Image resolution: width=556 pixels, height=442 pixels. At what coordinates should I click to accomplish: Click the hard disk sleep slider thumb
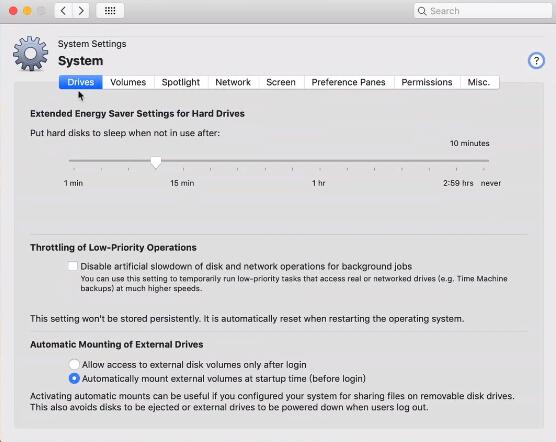(156, 162)
